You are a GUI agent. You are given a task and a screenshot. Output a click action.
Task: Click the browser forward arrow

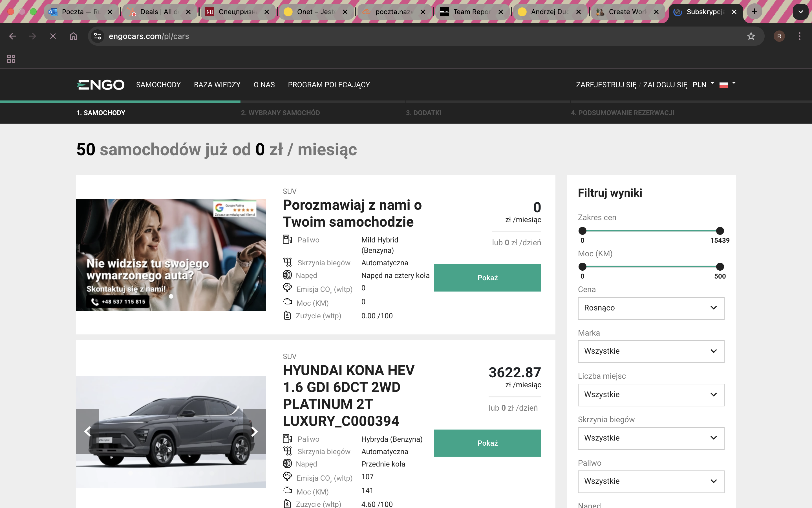(32, 36)
